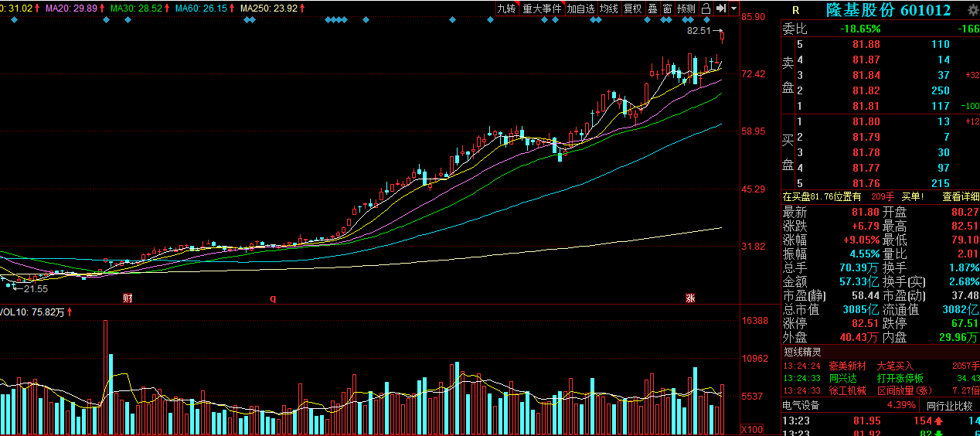Click the jump-to-end arrow icon
980x436 pixels.
point(720,9)
